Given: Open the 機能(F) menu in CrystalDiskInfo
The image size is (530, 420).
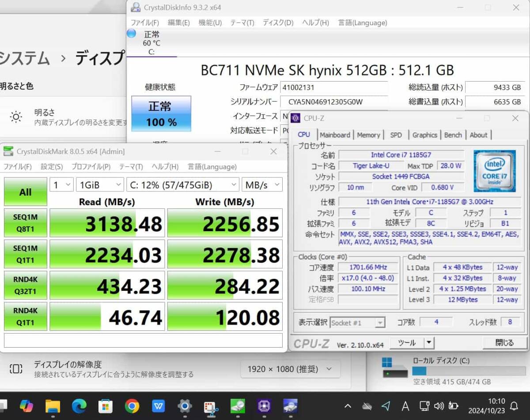Looking at the screenshot, I should point(209,22).
